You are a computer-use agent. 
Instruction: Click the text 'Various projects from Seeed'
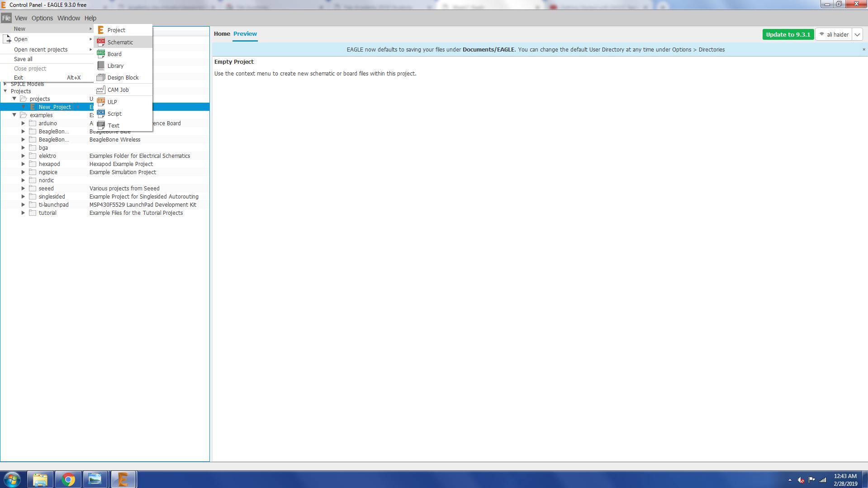pyautogui.click(x=124, y=188)
